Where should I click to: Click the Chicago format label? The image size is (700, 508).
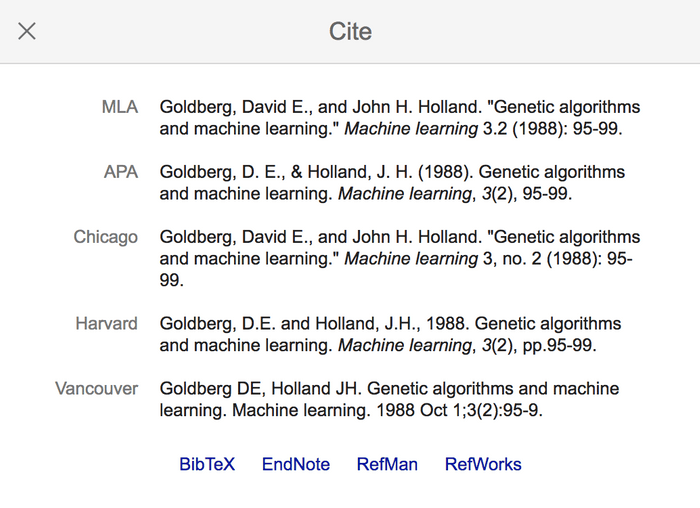(105, 237)
